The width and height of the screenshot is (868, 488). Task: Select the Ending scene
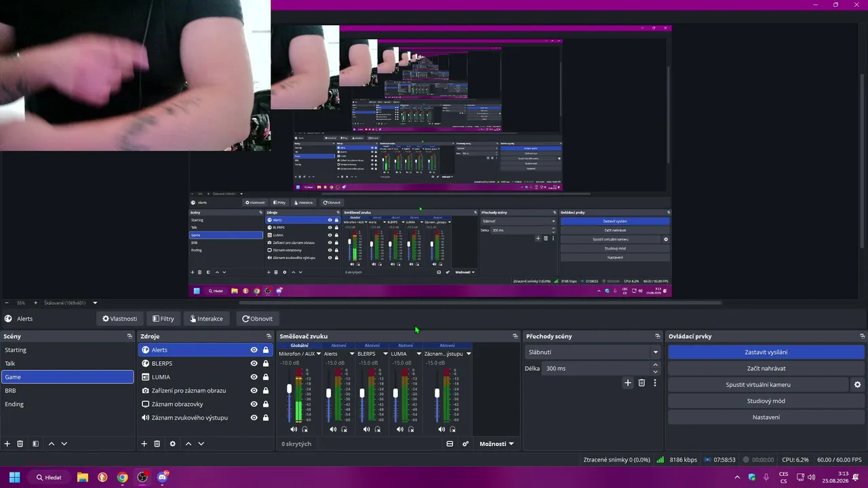click(x=67, y=404)
